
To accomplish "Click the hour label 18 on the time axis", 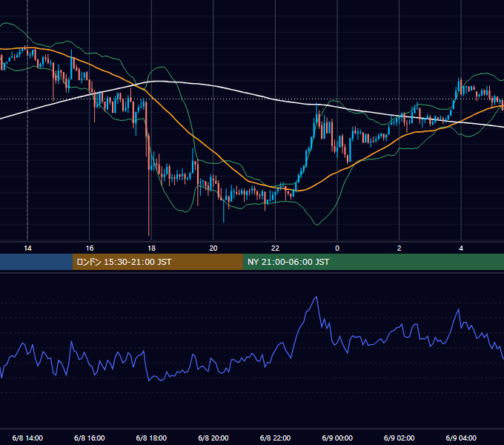I will (x=151, y=248).
